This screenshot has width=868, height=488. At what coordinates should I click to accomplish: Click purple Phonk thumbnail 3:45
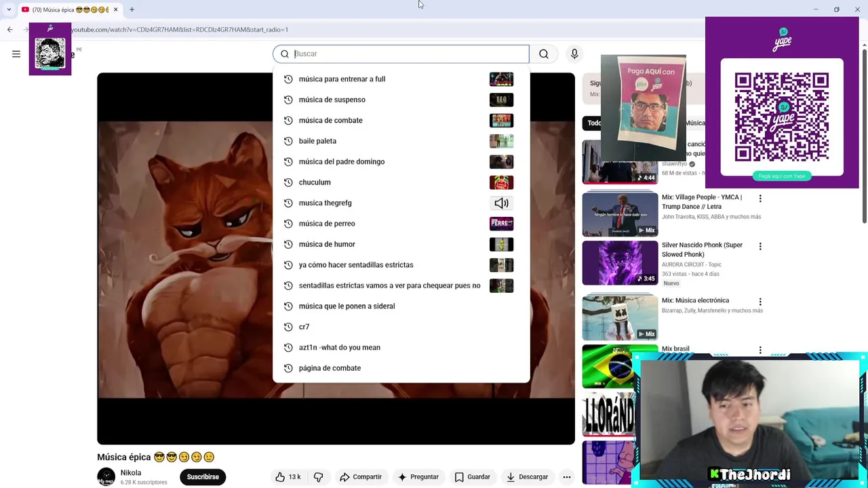pos(620,263)
